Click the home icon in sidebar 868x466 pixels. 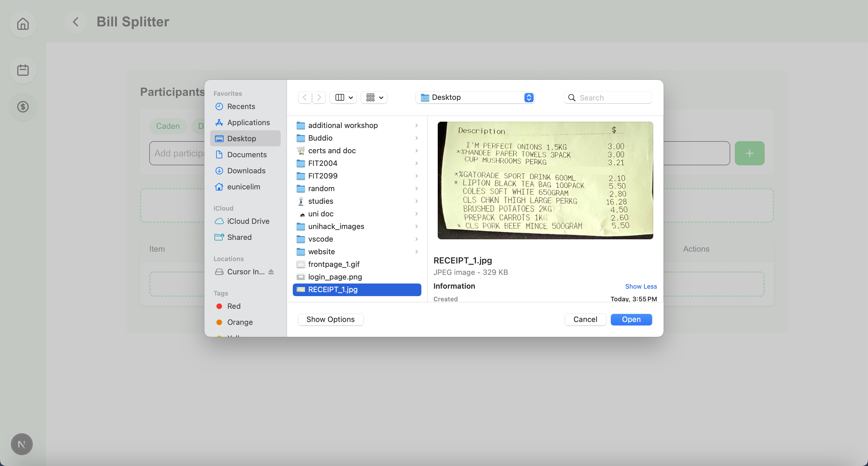[23, 24]
